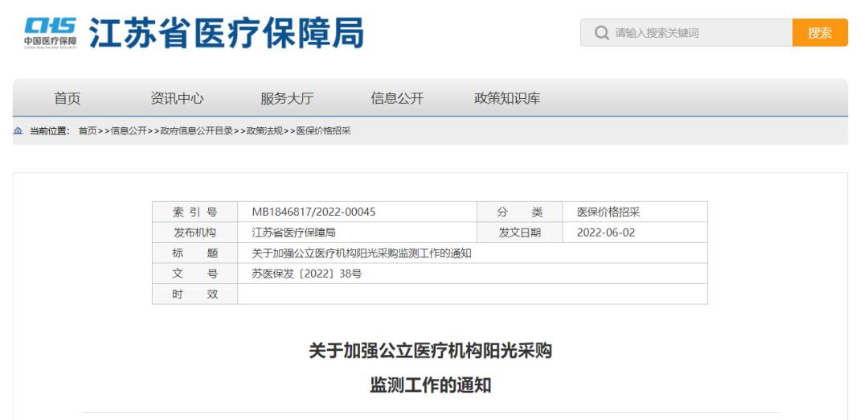Screen dimensions: 868x420
Task: Open the 信息公开 navigation tab
Action: coord(397,99)
